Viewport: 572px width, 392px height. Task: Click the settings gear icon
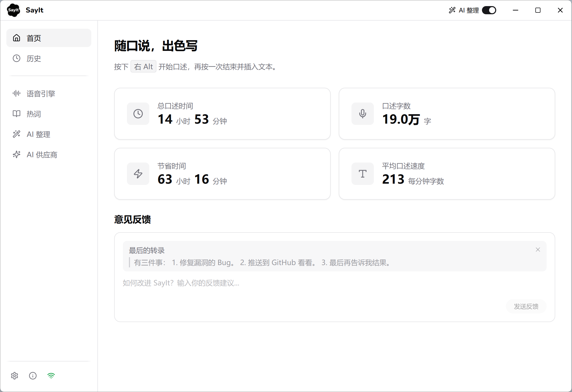pos(14,376)
